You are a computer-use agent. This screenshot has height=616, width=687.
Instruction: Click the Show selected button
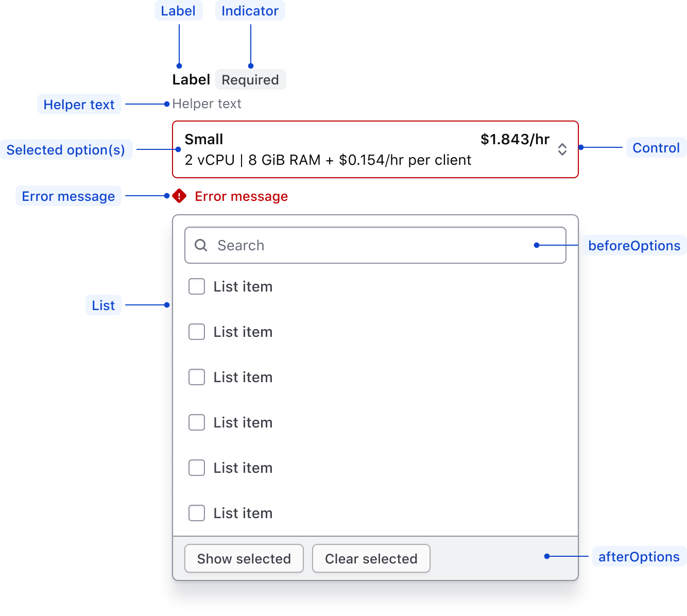point(244,558)
